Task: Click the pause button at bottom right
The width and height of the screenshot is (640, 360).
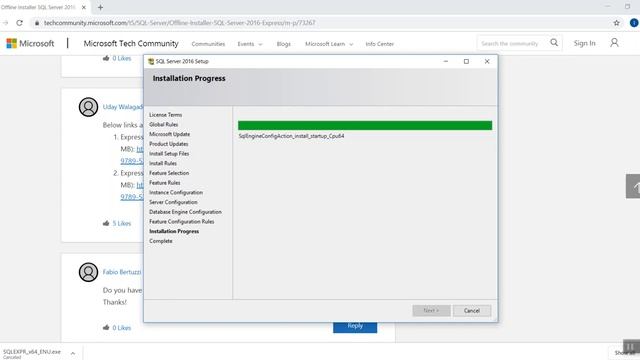Action: pos(630,347)
